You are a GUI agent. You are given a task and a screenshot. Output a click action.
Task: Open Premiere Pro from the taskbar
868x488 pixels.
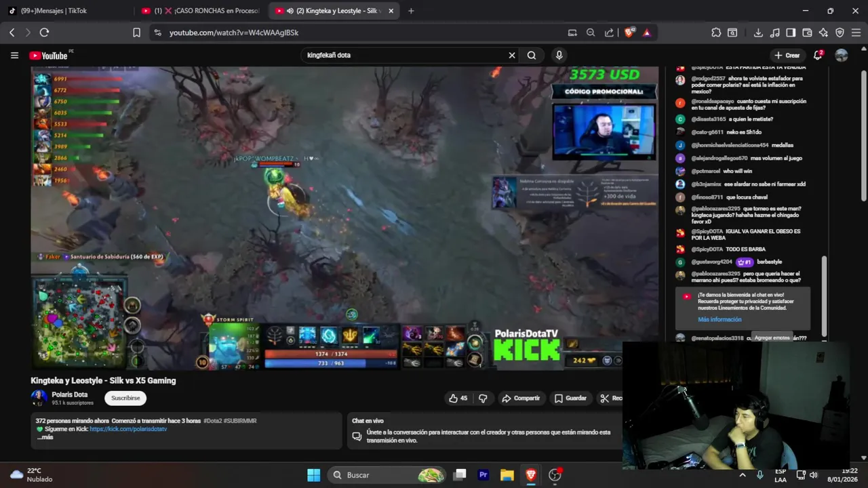[x=484, y=475]
